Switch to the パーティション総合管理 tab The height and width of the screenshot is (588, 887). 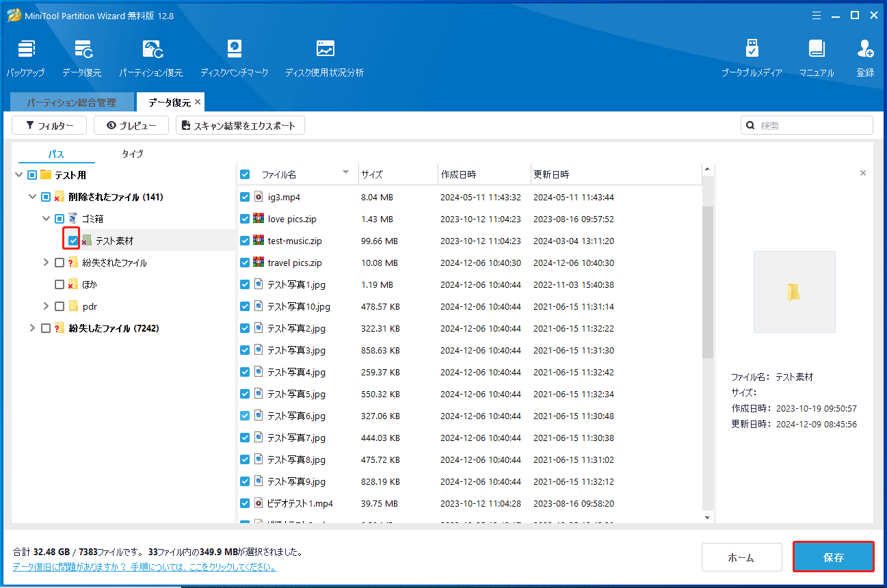[x=71, y=103]
